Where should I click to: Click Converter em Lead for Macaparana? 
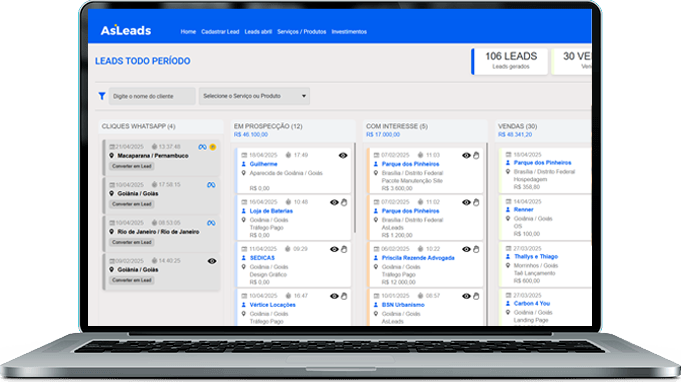tap(132, 166)
